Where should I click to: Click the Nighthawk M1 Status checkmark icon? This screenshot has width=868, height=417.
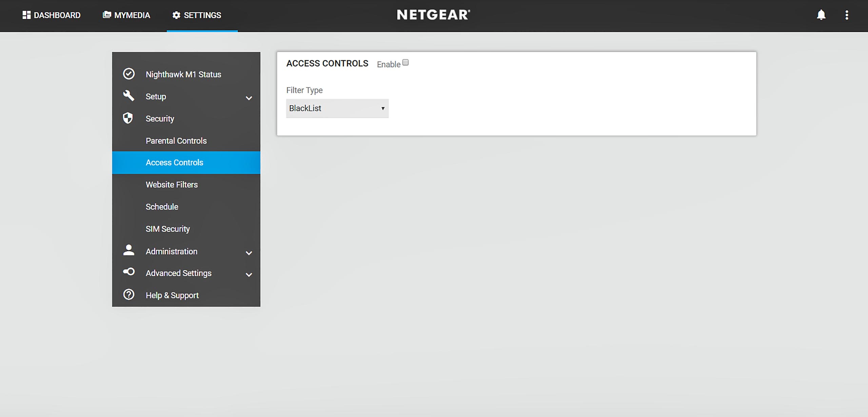[x=129, y=74]
